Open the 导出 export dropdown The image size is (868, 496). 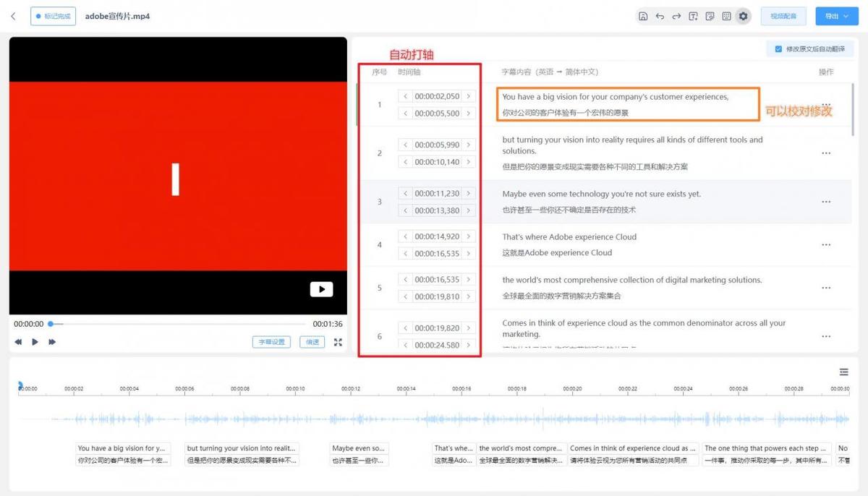click(x=836, y=16)
